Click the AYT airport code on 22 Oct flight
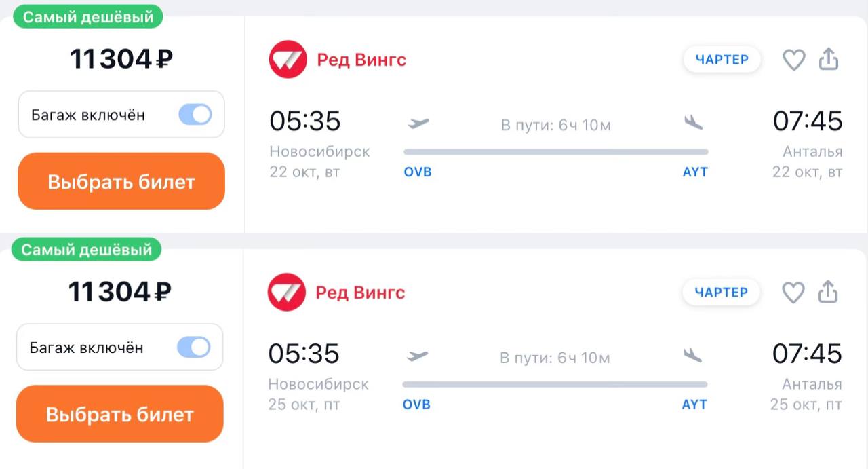 pyautogui.click(x=695, y=172)
